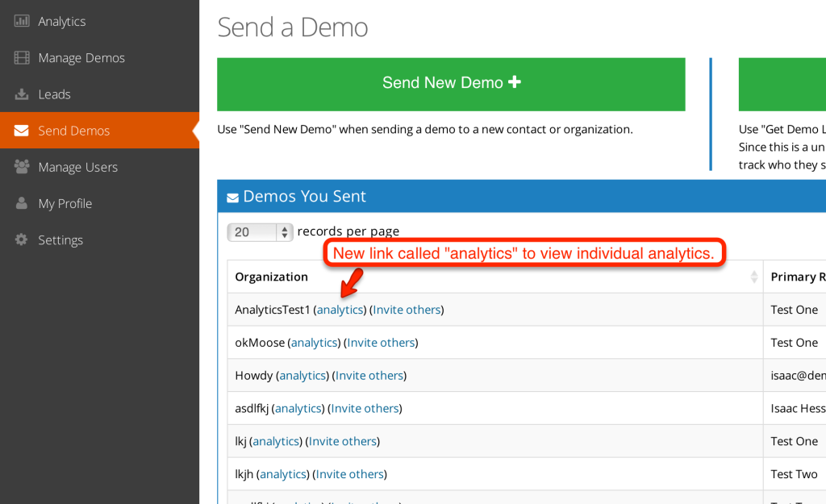Click the Send New Demo button
The height and width of the screenshot is (504, 826).
coord(451,84)
